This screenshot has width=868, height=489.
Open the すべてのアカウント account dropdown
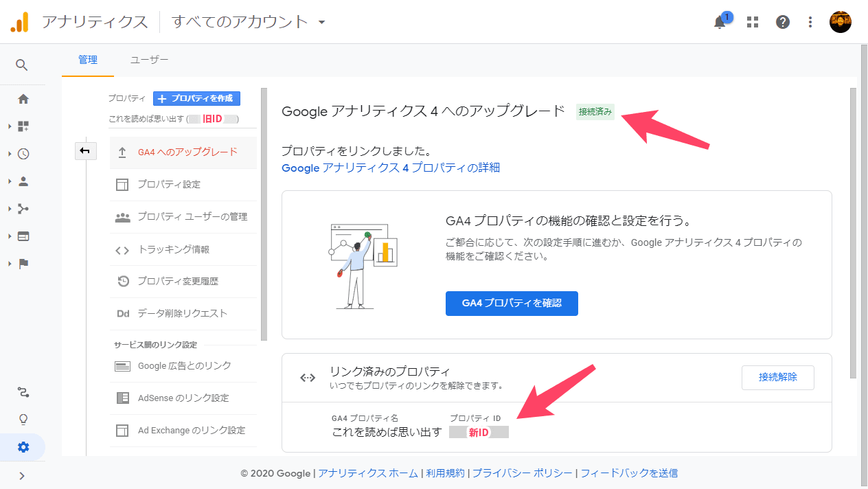pos(249,22)
